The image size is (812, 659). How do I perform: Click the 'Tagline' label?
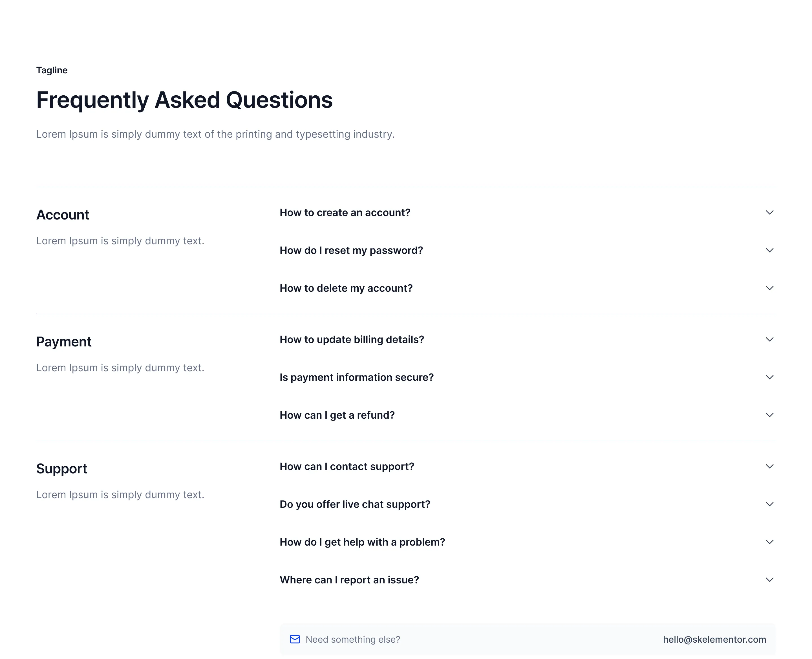(x=52, y=70)
